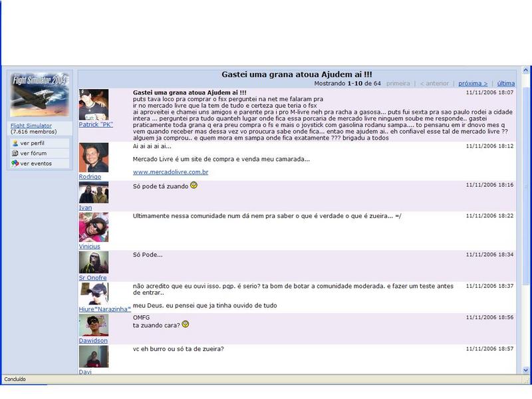The image size is (532, 399).
Task: Open the Flight Simulator 2004 community image
Action: (x=40, y=94)
